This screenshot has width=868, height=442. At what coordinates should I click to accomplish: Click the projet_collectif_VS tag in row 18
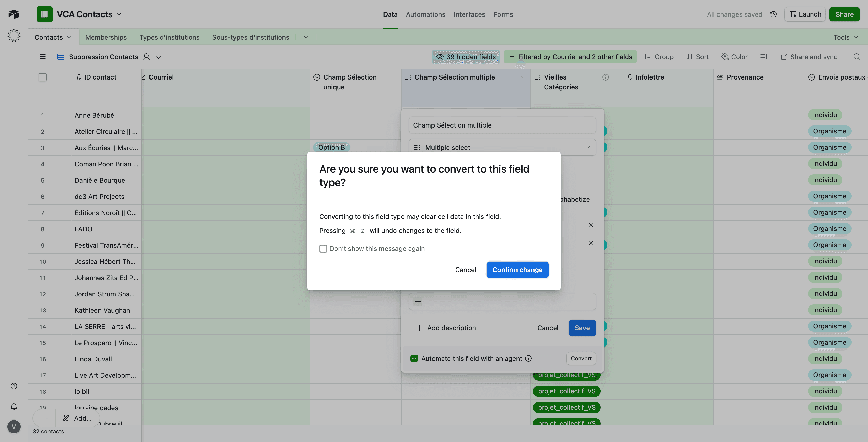pos(566,391)
